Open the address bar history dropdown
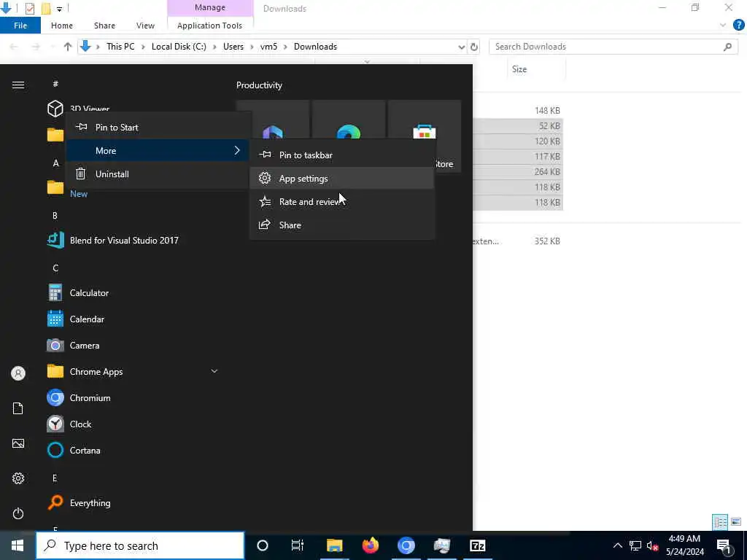 tap(461, 47)
